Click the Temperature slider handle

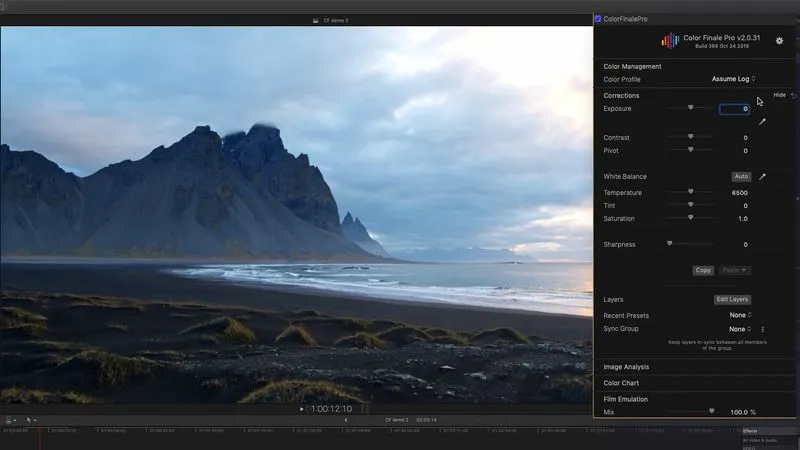690,192
